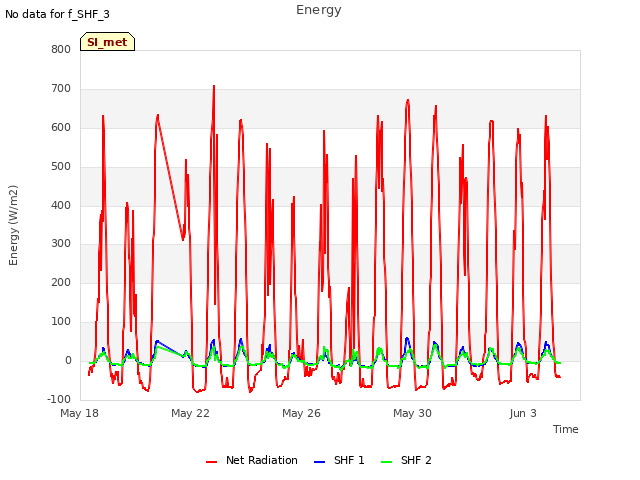Viewport: 640px width, 480px height.
Task: Select the chart title 'Energy'
Action: pyautogui.click(x=319, y=10)
